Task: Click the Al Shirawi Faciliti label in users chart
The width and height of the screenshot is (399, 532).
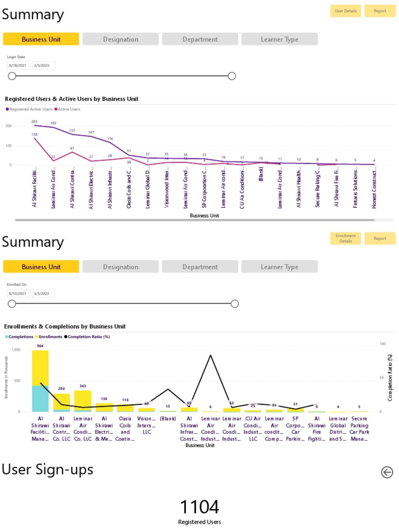Action: 34,188
